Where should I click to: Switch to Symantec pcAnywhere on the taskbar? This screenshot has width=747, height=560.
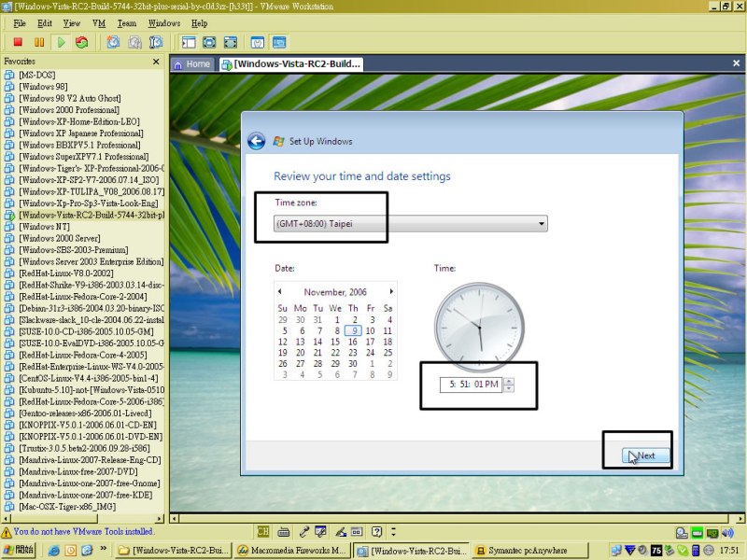pos(529,551)
